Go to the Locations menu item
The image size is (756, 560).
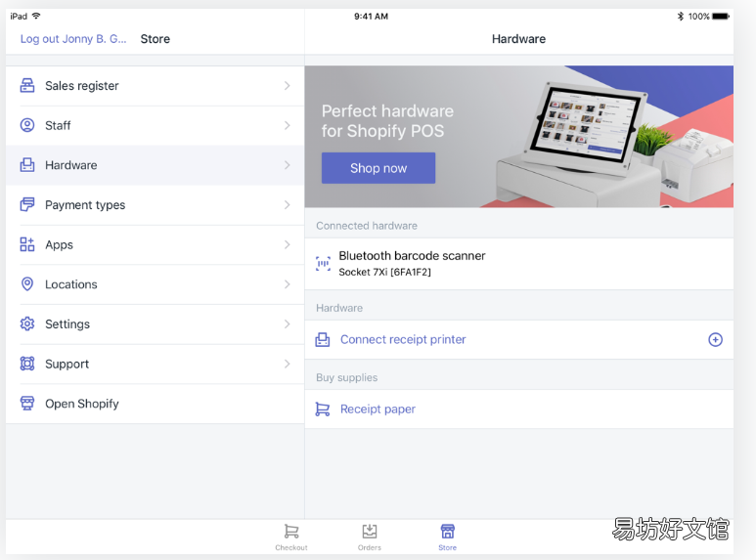(x=155, y=284)
